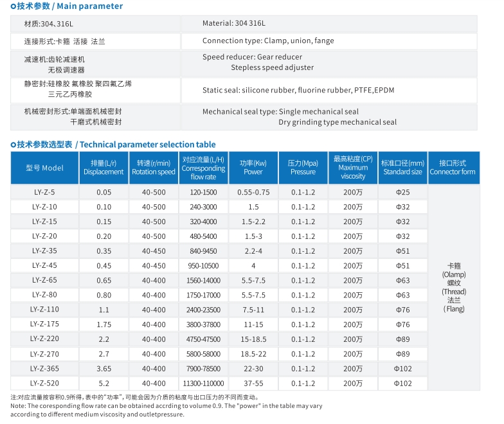The width and height of the screenshot is (504, 424).
Task: Click flow rate cell '1560-14000'
Action: tap(203, 281)
